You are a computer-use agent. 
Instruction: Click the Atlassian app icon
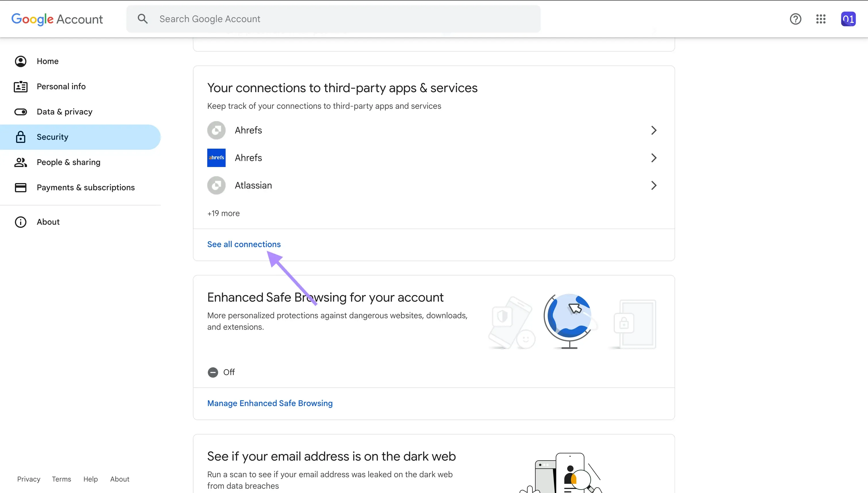coord(216,185)
